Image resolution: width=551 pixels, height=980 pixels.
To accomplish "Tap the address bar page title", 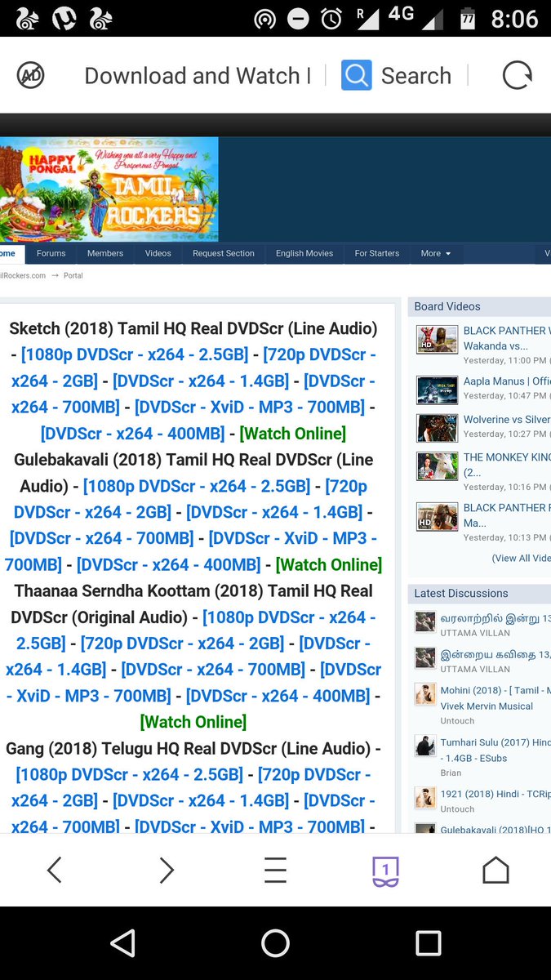I will [198, 76].
